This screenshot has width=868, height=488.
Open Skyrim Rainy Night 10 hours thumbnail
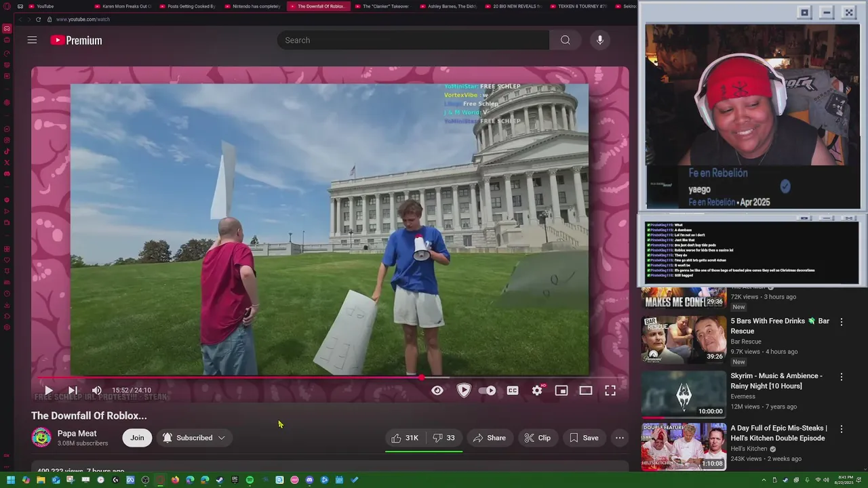(684, 394)
